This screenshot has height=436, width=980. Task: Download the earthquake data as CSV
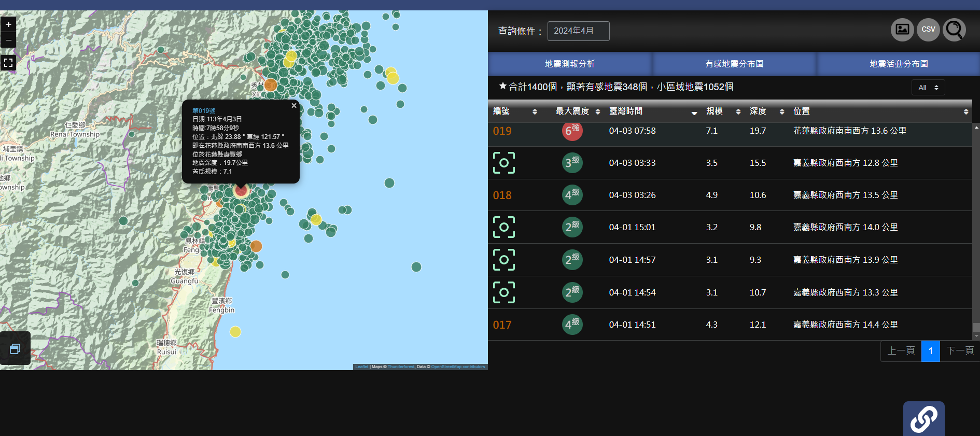pos(928,30)
